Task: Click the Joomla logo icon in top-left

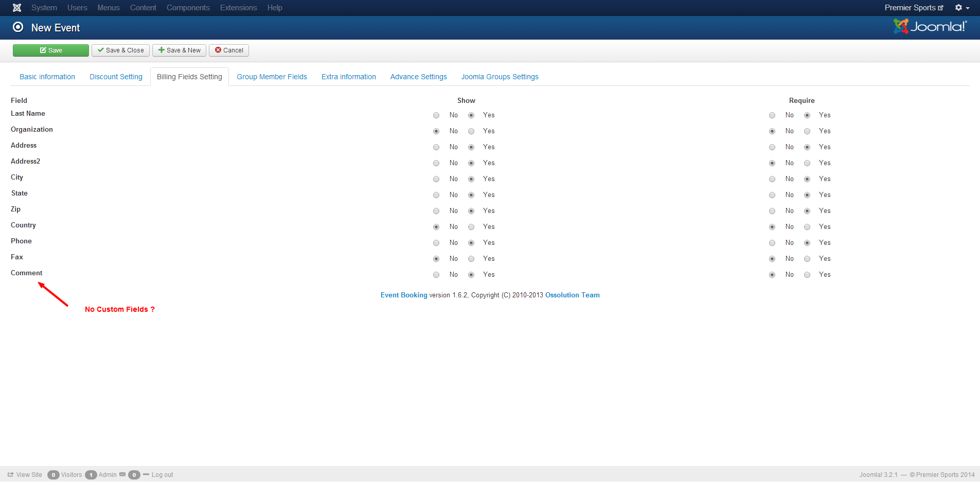Action: tap(17, 8)
